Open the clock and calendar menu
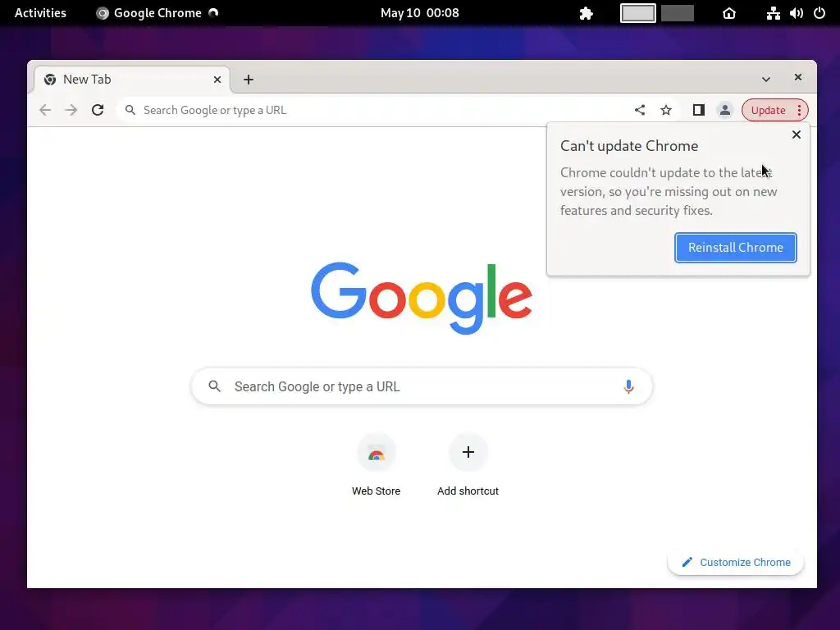This screenshot has height=630, width=840. (x=419, y=13)
